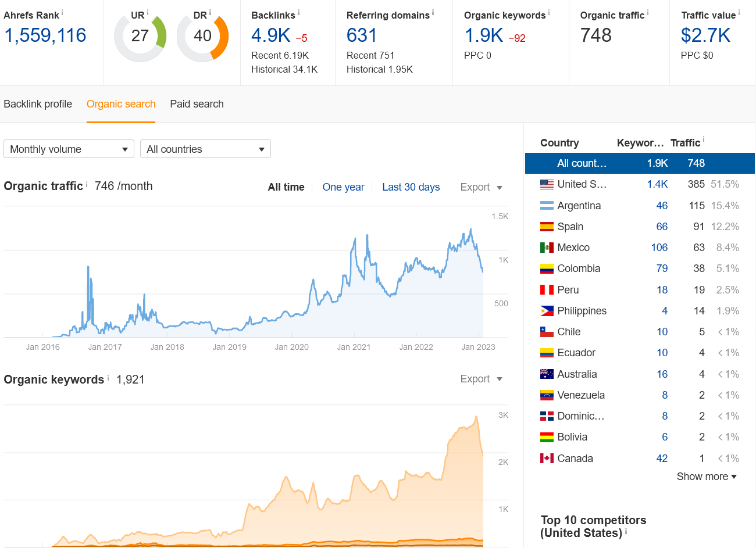The height and width of the screenshot is (548, 756).
Task: Click the info icon beside Organic keywords chart title
Action: coord(108,378)
